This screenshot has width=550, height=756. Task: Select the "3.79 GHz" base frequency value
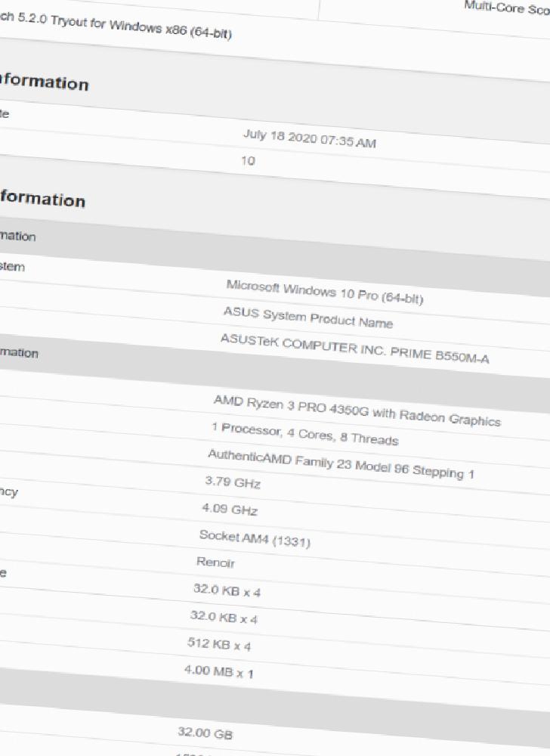coord(233,482)
